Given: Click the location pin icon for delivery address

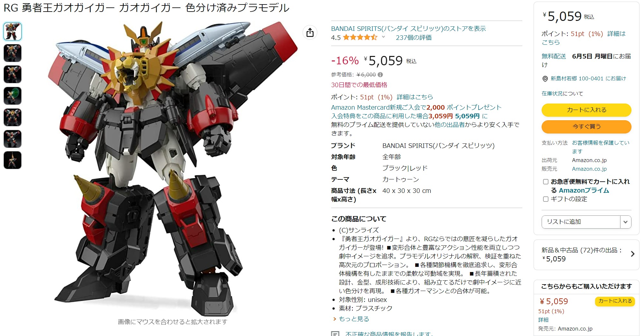Looking at the screenshot, I should 545,79.
